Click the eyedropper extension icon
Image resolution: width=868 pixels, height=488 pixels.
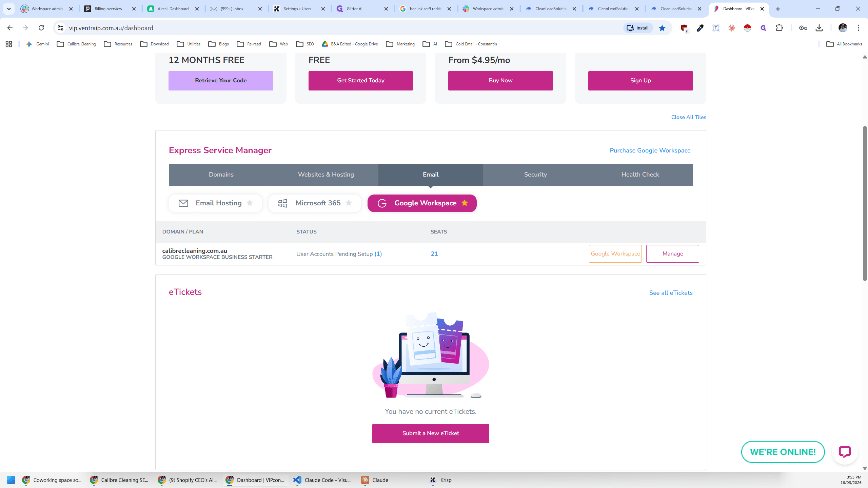tap(700, 28)
